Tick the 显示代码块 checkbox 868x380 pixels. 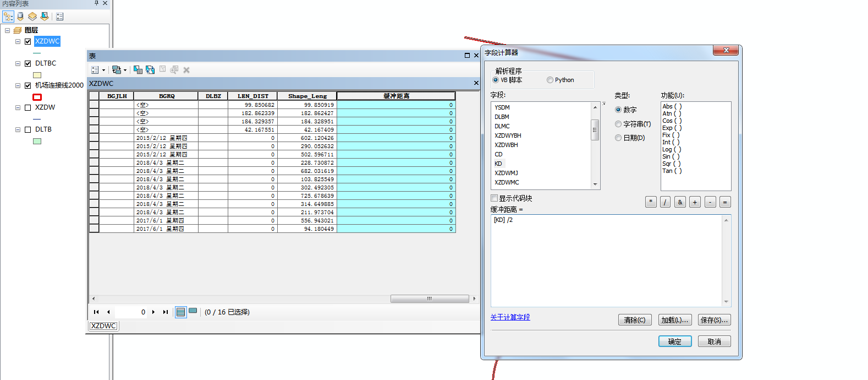click(494, 198)
